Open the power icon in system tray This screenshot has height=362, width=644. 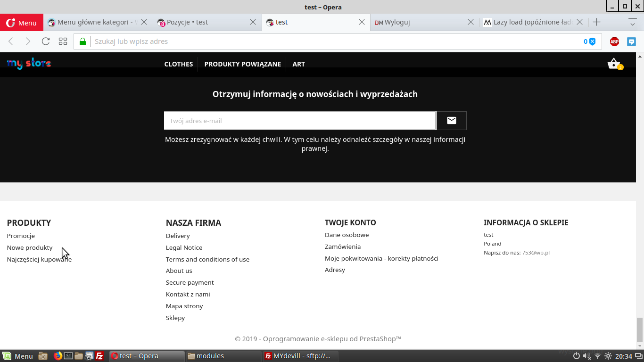click(576, 356)
